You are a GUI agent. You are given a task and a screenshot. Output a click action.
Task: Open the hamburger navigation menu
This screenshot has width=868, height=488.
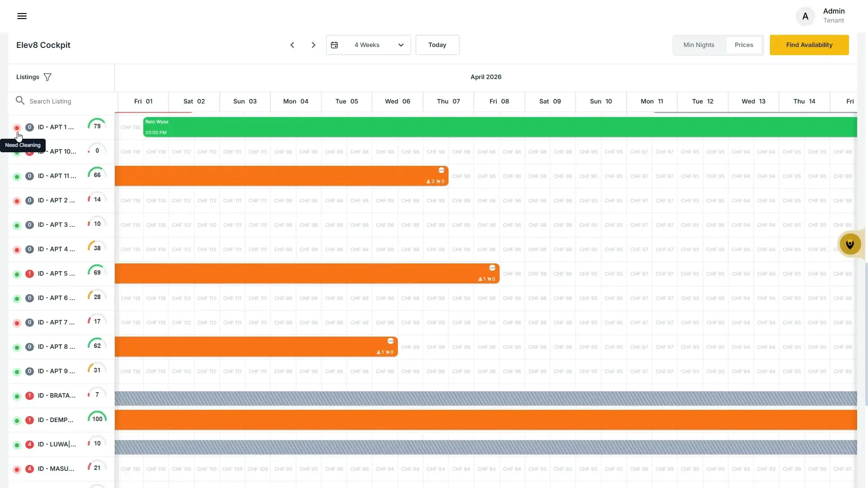click(x=22, y=16)
